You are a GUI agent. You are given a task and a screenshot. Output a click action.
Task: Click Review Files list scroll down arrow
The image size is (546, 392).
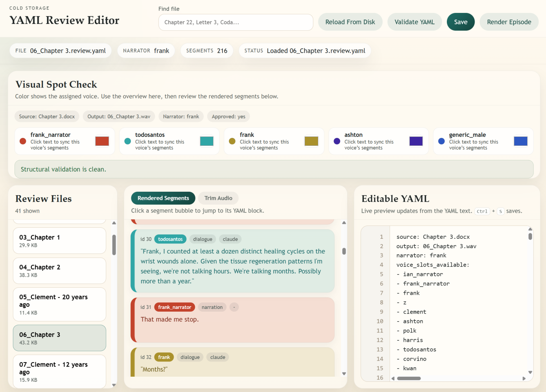pos(114,385)
